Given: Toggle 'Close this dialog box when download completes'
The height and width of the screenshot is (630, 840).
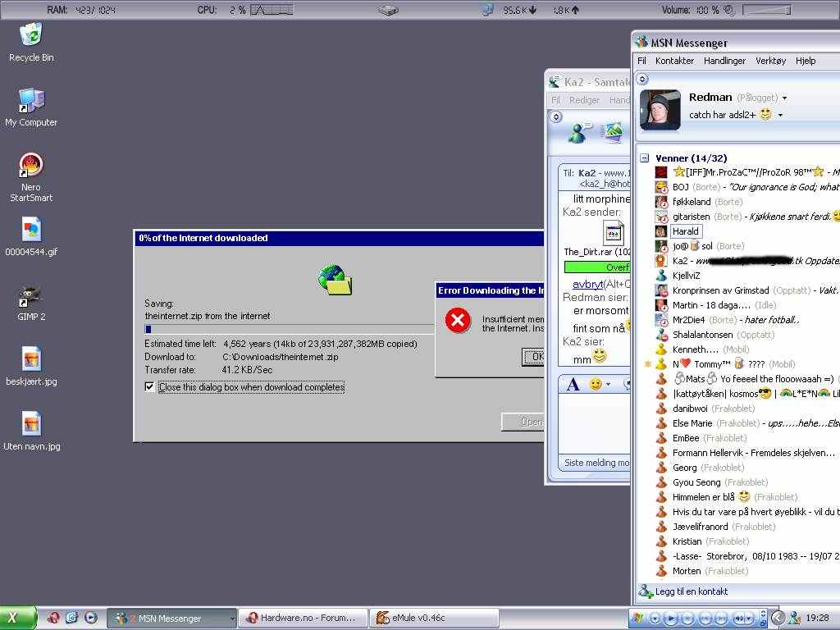Looking at the screenshot, I should [149, 387].
